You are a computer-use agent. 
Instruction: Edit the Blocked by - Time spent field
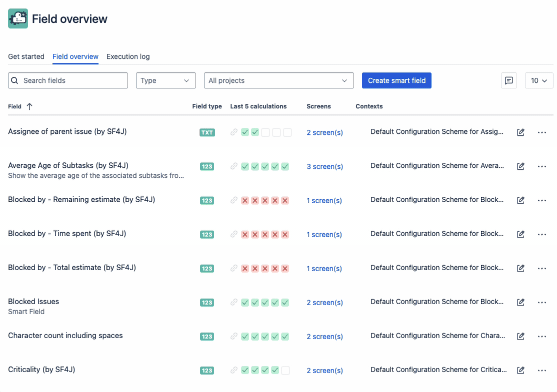pyautogui.click(x=520, y=234)
